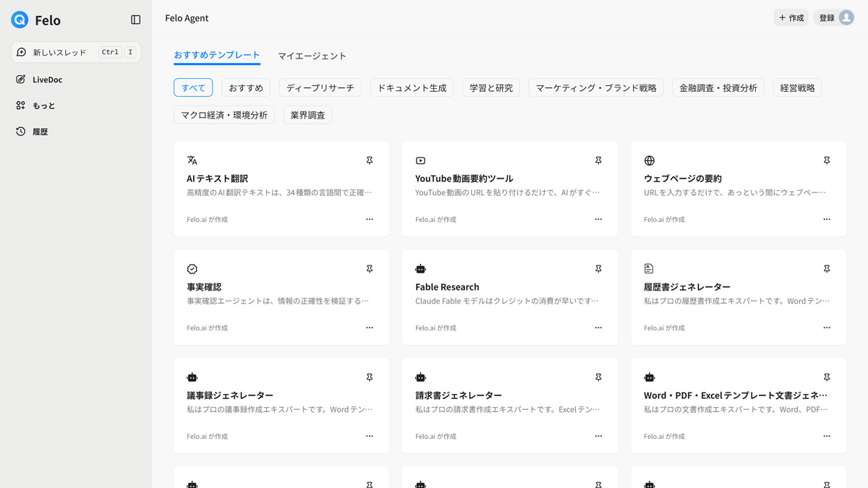The height and width of the screenshot is (488, 868).
Task: Pin the YouTube動画要約ツール card
Action: [x=598, y=160]
